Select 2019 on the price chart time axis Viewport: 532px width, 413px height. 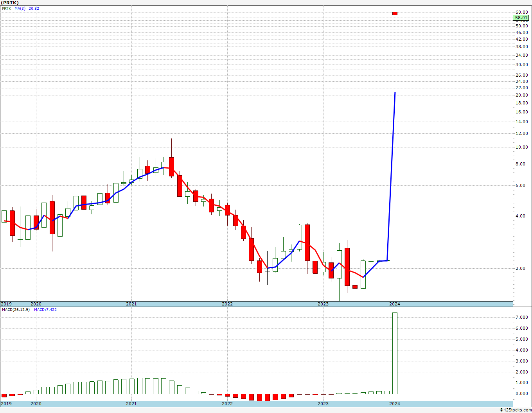click(6, 304)
